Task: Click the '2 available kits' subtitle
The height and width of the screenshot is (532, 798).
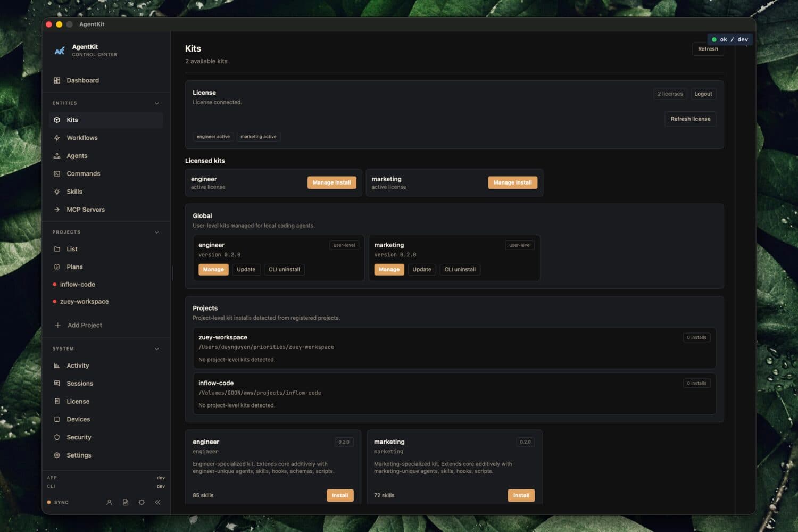Action: pos(206,61)
